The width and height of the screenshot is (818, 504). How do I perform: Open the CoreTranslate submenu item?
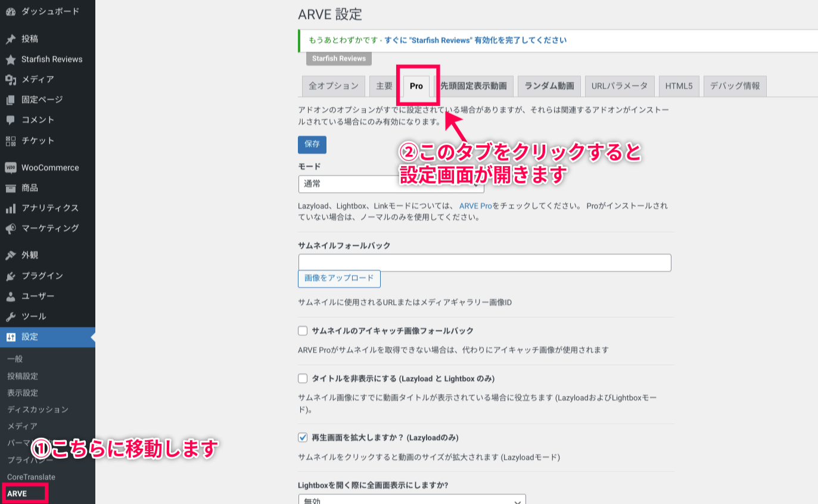[31, 477]
